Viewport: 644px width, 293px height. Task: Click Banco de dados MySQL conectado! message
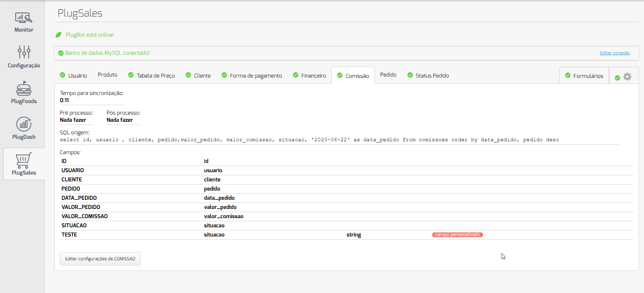107,53
